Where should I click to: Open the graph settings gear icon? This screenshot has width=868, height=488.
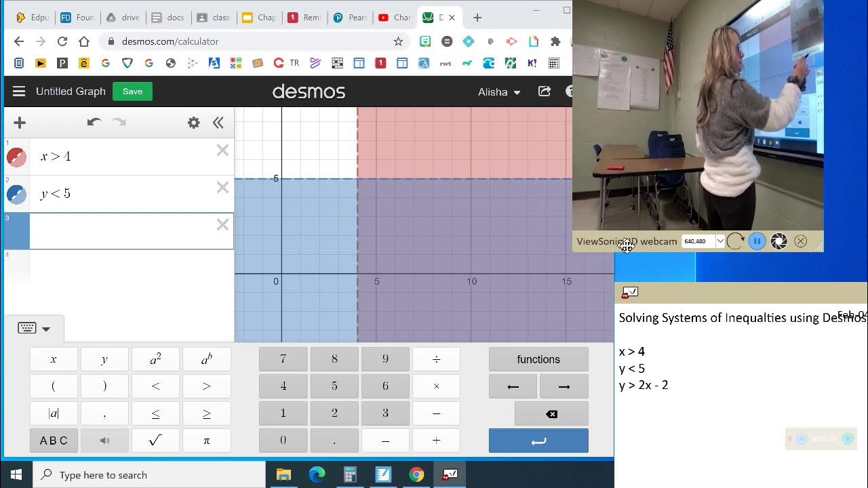click(194, 123)
